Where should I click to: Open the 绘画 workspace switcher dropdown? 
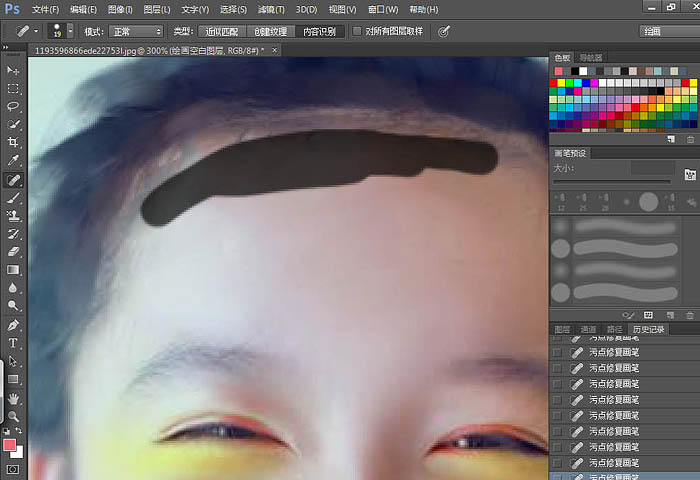point(670,31)
